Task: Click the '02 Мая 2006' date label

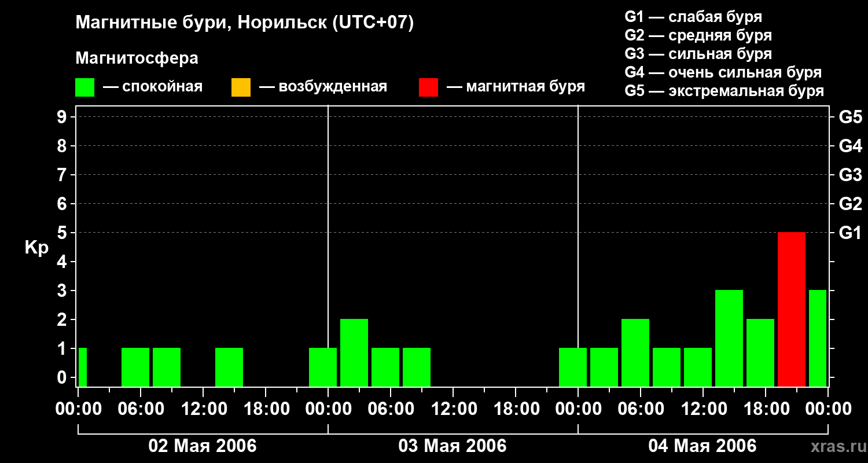Action: 203,446
